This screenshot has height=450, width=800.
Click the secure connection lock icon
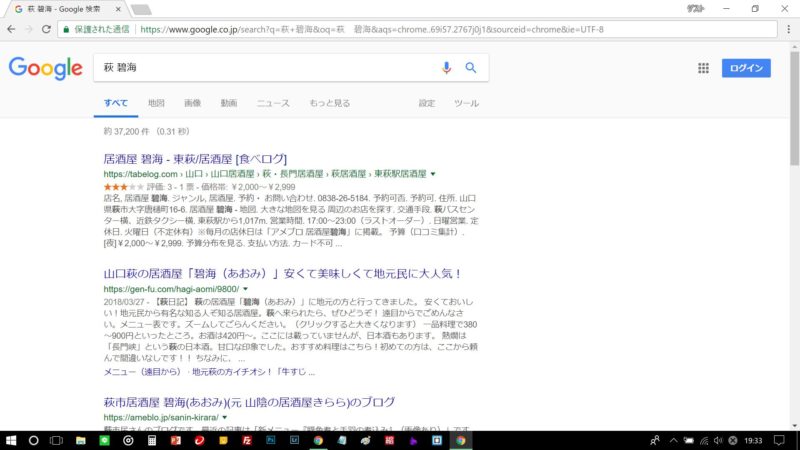pyautogui.click(x=66, y=30)
